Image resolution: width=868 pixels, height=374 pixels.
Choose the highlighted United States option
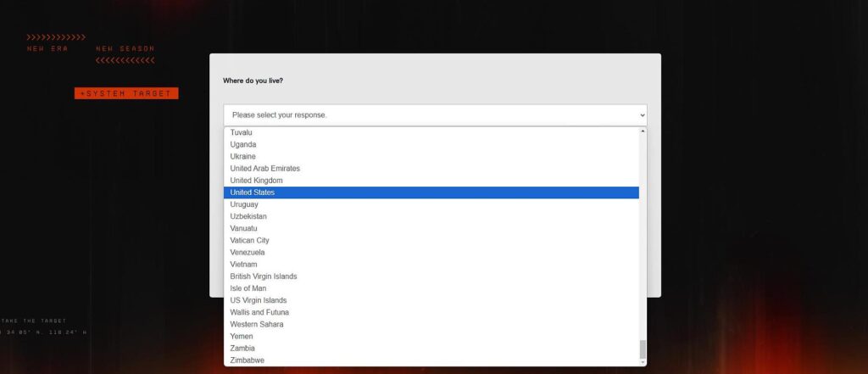coord(253,193)
